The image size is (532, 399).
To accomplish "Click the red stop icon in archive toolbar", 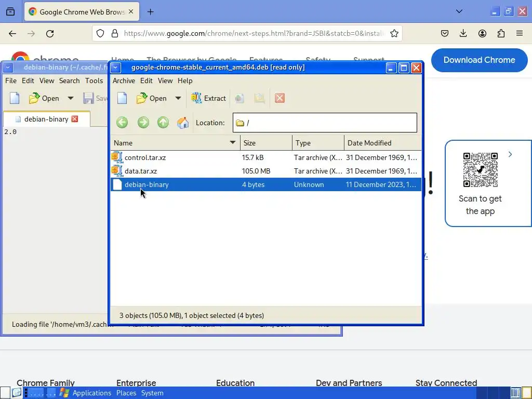I will coord(280,98).
